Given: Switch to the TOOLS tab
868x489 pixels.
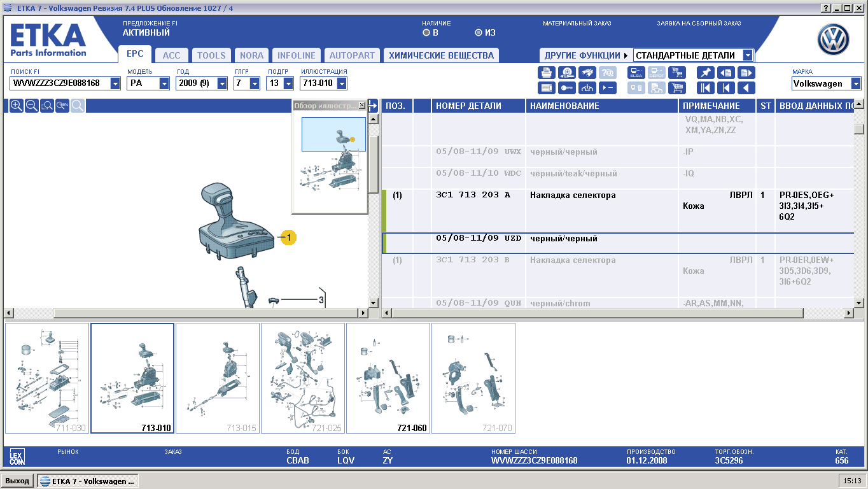Looking at the screenshot, I should [x=211, y=55].
